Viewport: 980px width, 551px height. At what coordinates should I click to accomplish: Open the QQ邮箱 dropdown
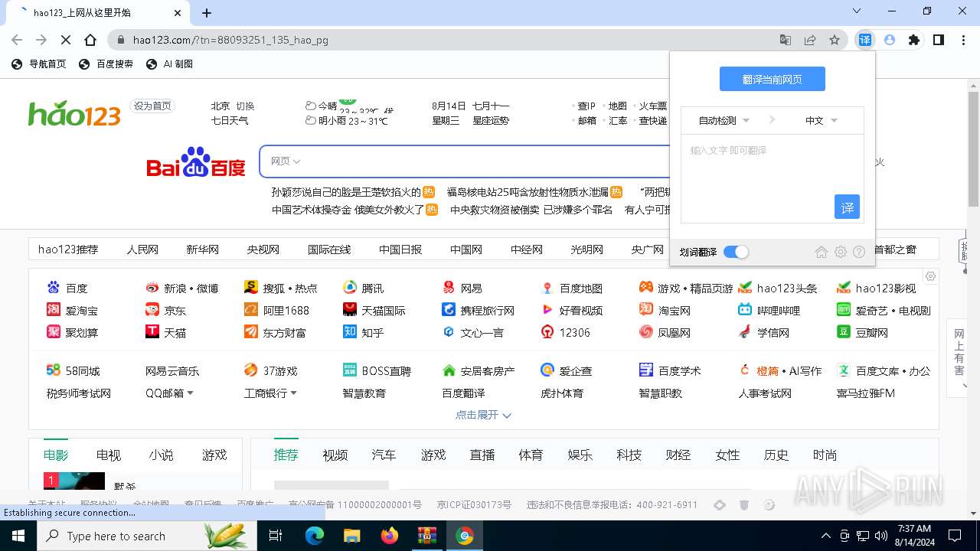169,393
